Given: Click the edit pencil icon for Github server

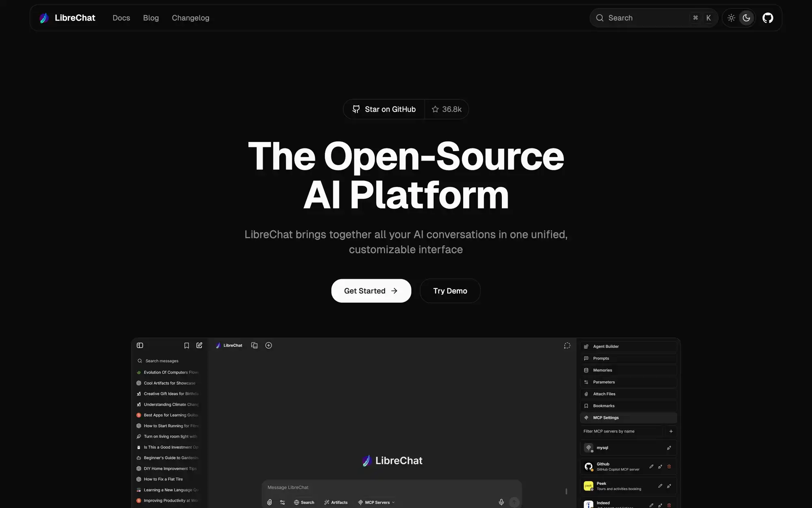Looking at the screenshot, I should pyautogui.click(x=651, y=467).
